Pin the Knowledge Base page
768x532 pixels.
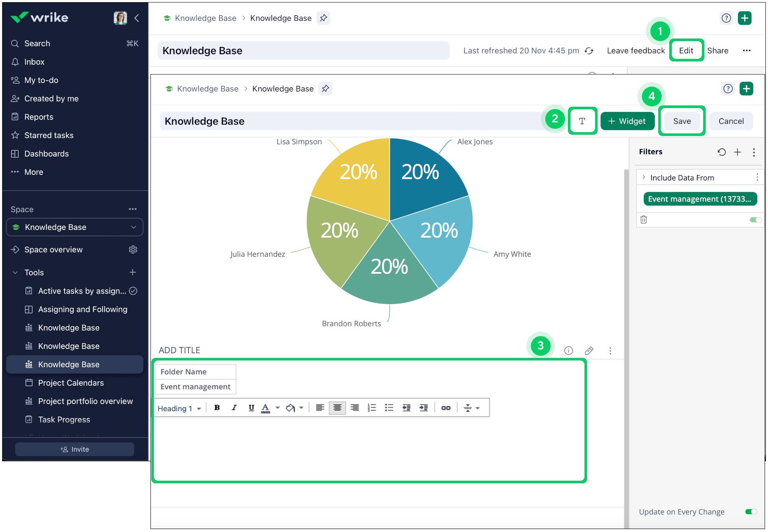click(x=325, y=89)
